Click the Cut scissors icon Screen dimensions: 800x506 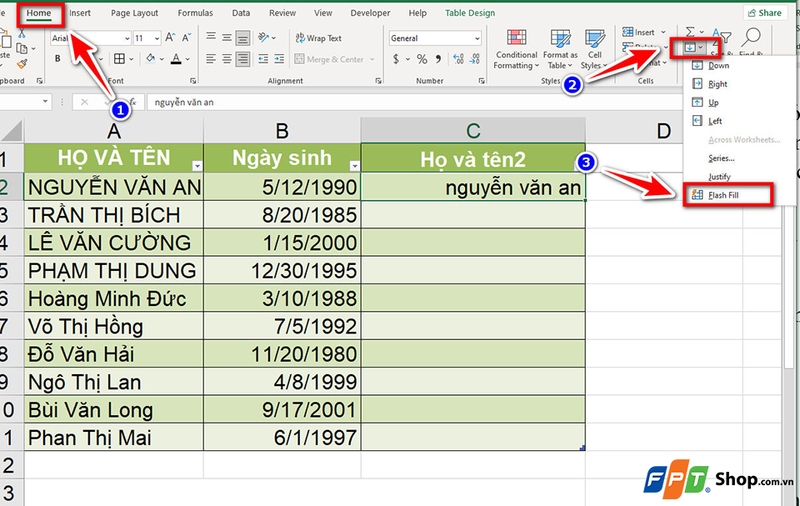pyautogui.click(x=21, y=34)
